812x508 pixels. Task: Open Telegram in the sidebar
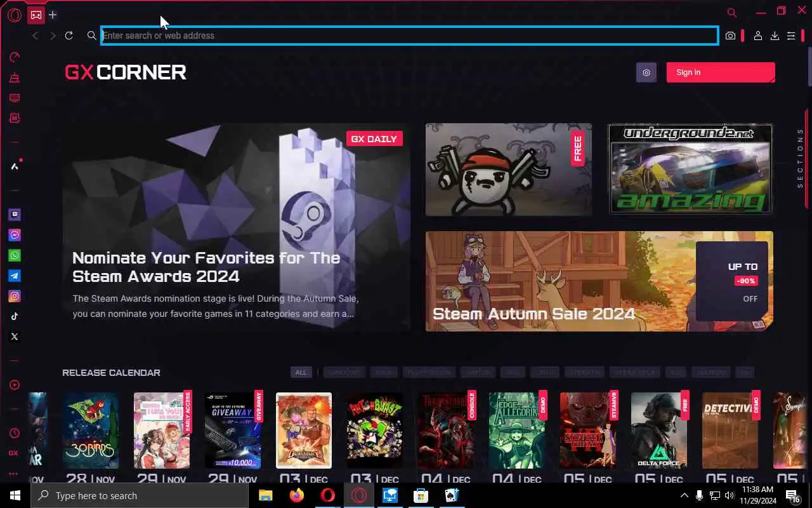click(x=15, y=276)
